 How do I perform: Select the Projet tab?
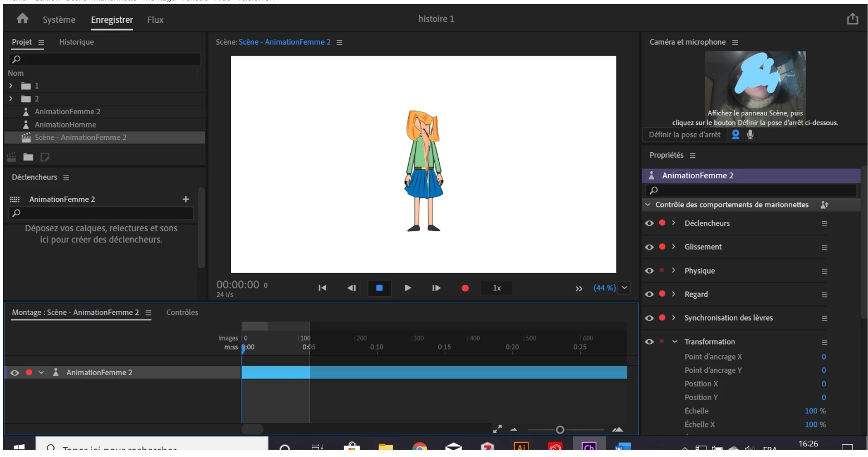(x=22, y=42)
